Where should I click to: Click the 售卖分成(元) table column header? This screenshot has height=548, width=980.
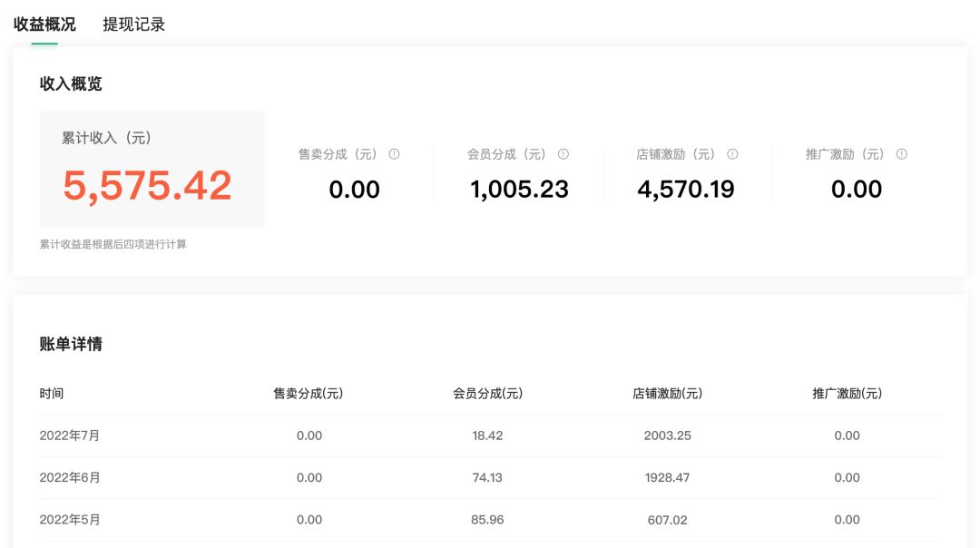coord(309,394)
